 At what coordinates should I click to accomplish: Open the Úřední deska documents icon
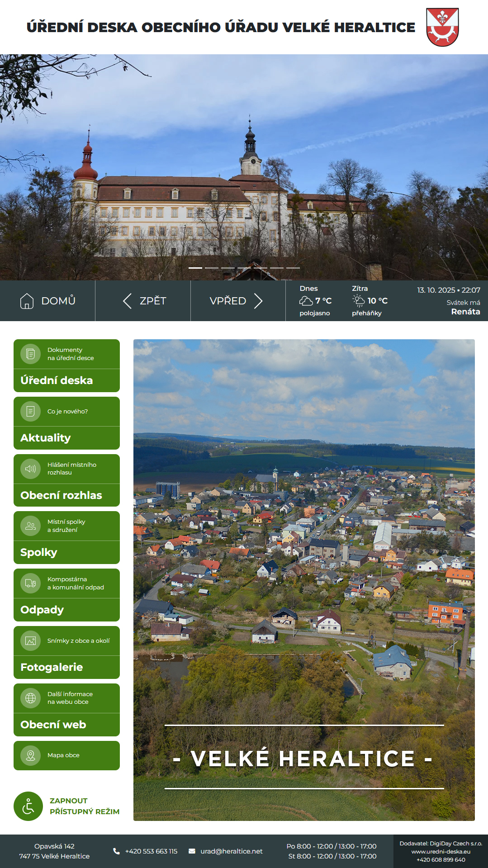30,354
